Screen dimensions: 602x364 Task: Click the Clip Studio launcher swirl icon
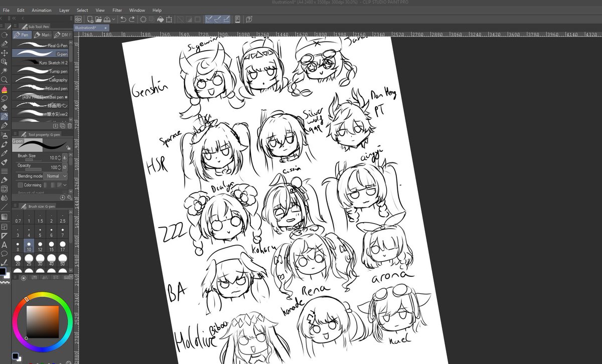point(78,19)
